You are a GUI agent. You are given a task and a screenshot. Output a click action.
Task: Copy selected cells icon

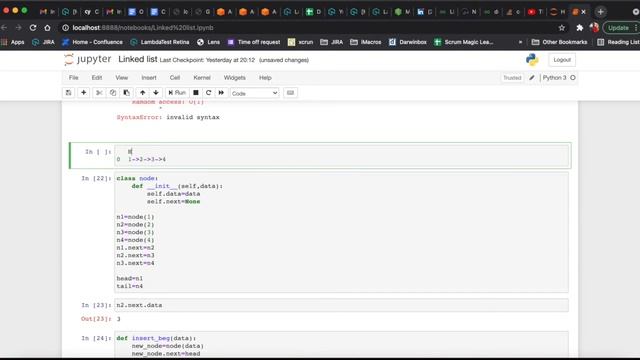pos(113,93)
